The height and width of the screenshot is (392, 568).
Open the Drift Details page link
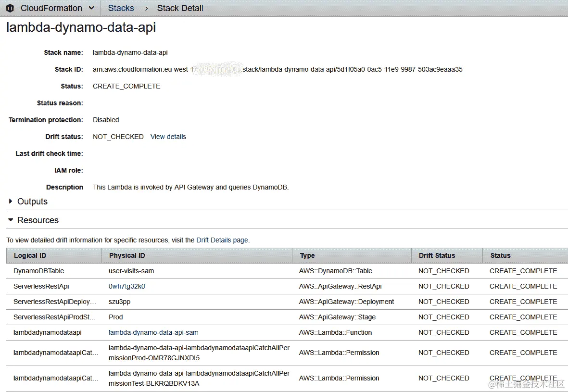(222, 240)
